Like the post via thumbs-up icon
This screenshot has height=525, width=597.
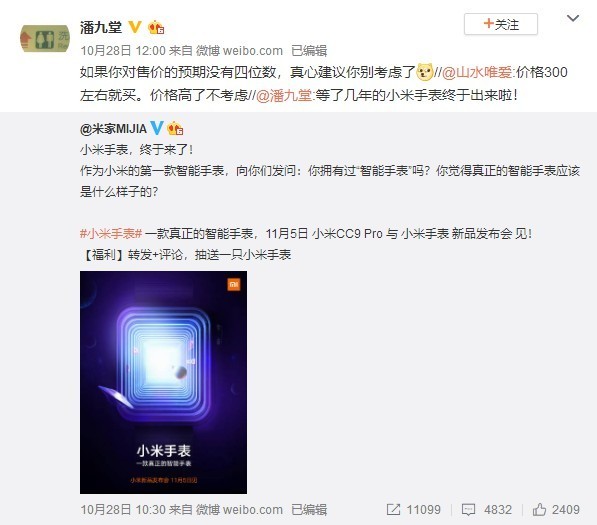pyautogui.click(x=539, y=509)
